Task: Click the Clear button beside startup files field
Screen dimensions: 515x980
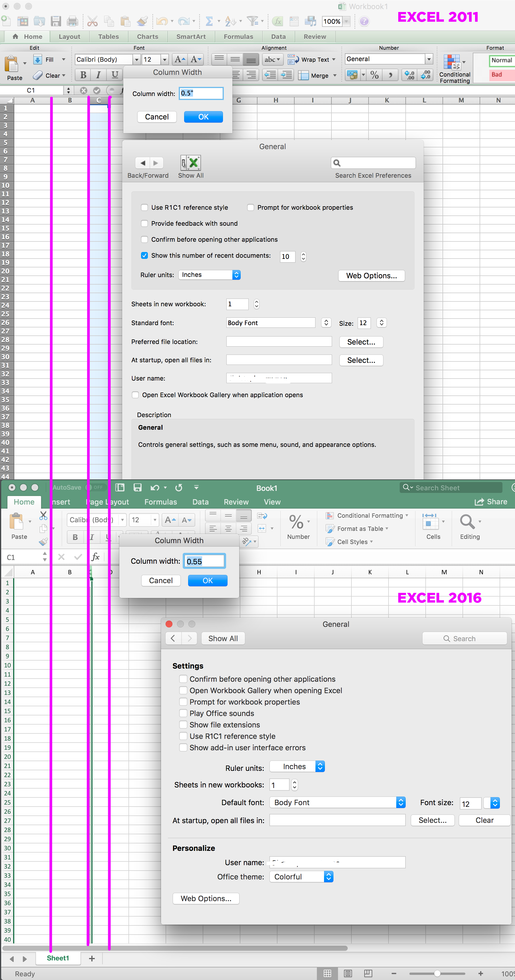Action: (x=484, y=820)
